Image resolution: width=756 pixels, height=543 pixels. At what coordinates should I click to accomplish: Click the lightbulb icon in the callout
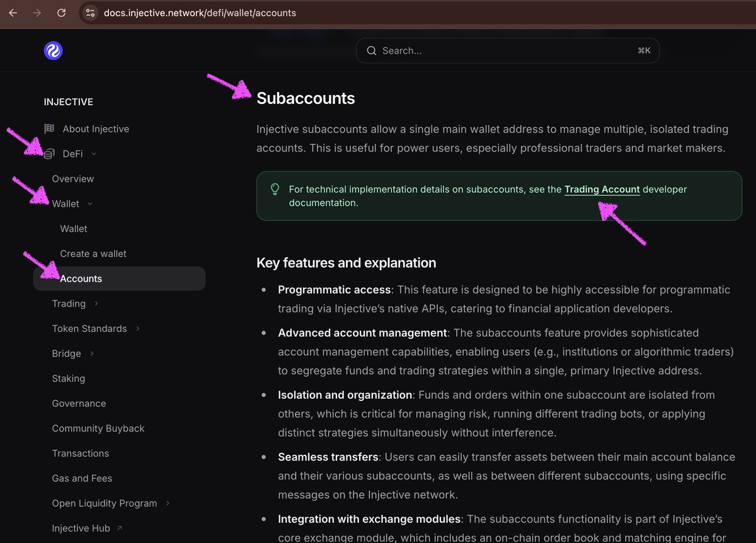pyautogui.click(x=275, y=189)
